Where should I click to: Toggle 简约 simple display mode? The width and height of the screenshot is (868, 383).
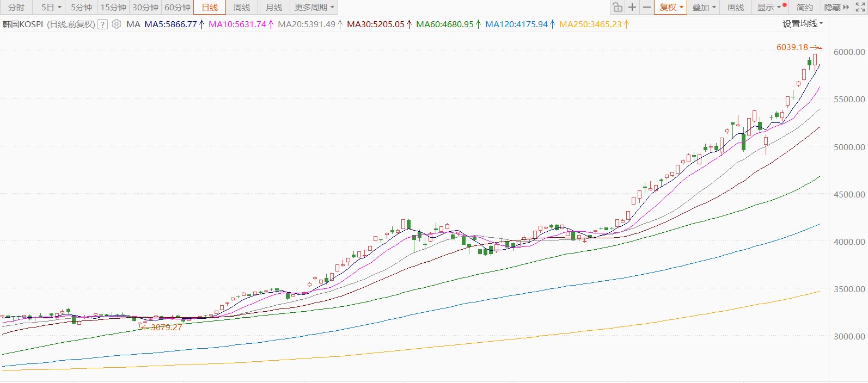tap(804, 7)
